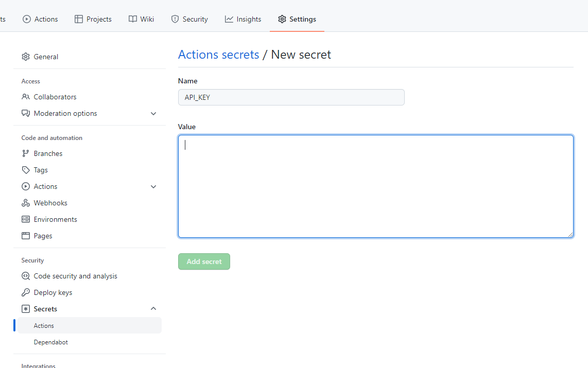Click the Collaborators people icon
The height and width of the screenshot is (368, 588).
25,96
